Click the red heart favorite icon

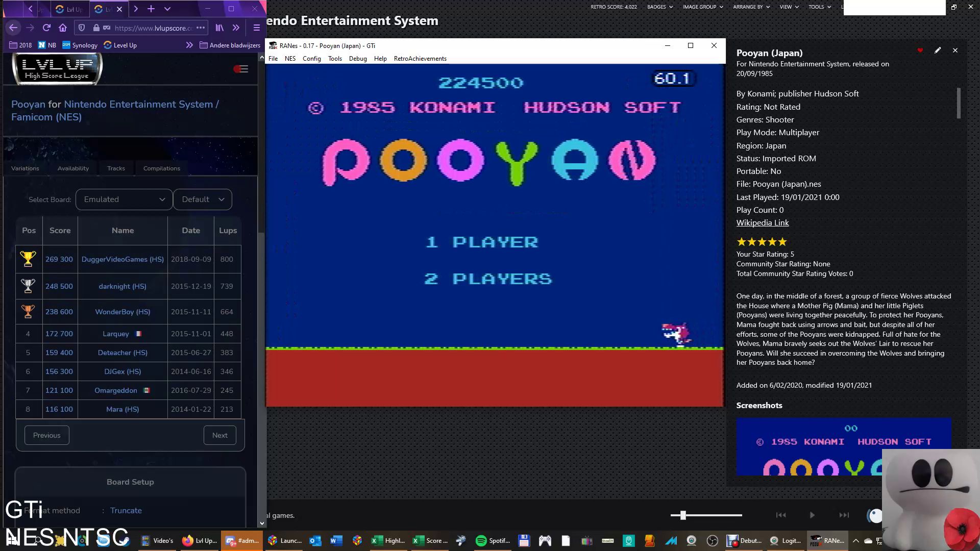[x=920, y=51]
